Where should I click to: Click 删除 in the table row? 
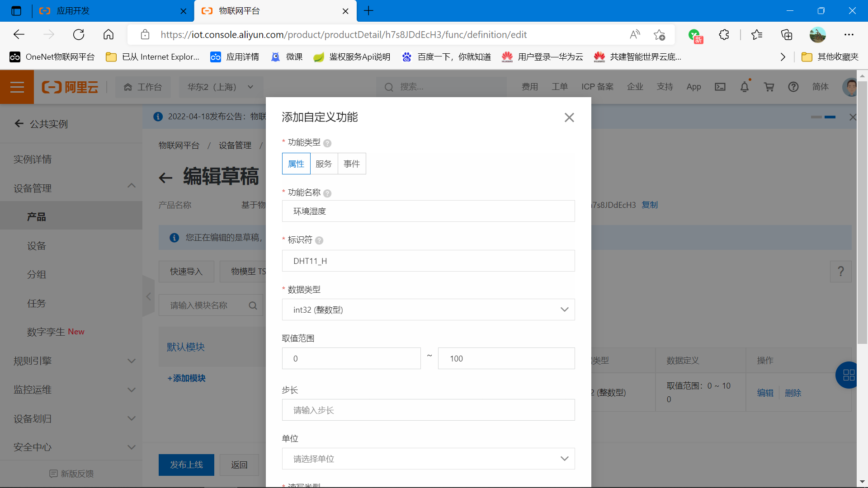click(x=793, y=393)
